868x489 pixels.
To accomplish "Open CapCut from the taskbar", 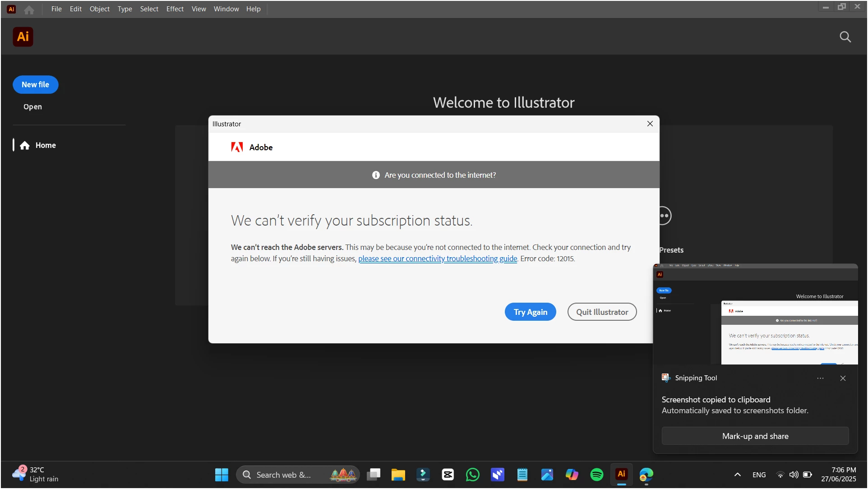I will (448, 475).
